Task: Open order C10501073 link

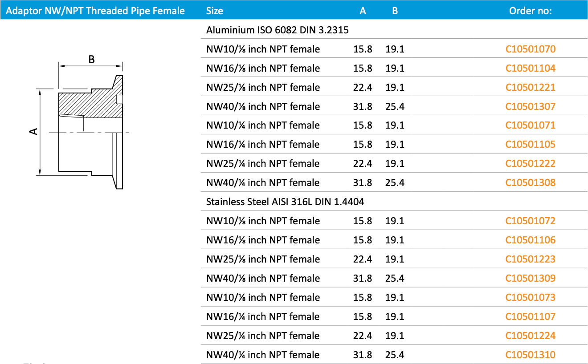Action: [530, 297]
